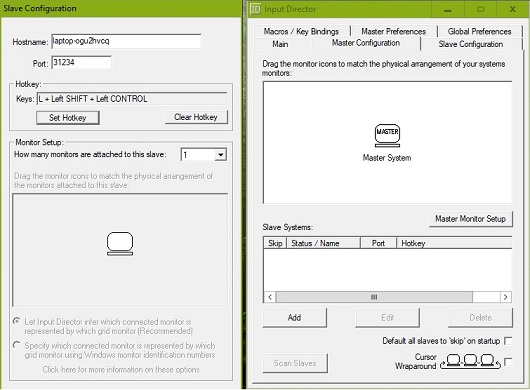
Task: Click the slave list scroll right arrow
Action: (505, 297)
